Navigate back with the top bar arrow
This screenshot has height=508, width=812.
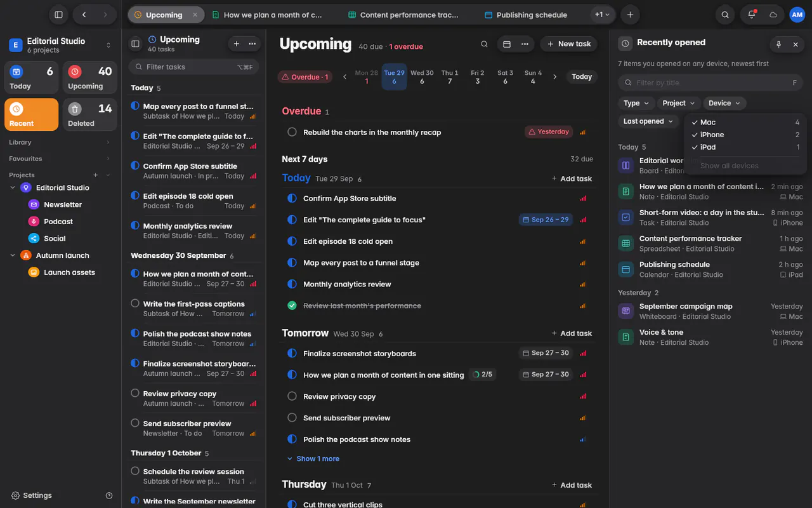pyautogui.click(x=84, y=15)
